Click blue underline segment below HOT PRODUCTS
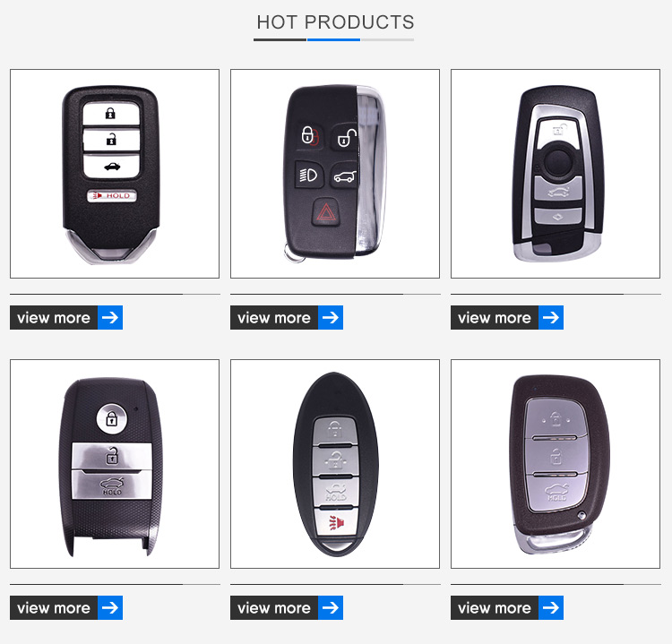Viewport: 672px width, 644px height. (333, 39)
